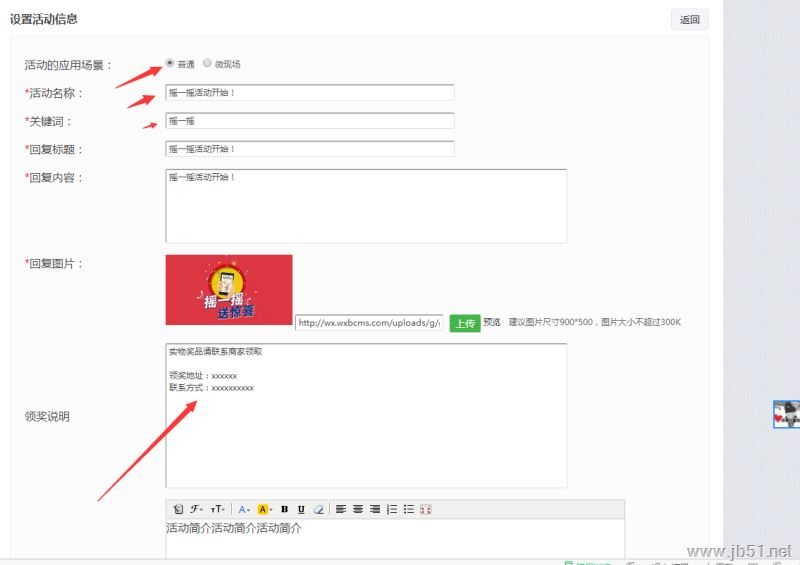This screenshot has height=565, width=800.
Task: Insert a numbered list
Action: click(x=392, y=509)
